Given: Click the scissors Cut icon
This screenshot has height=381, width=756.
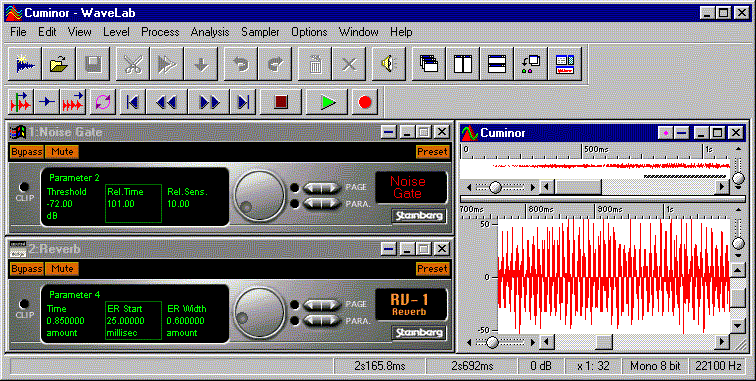Looking at the screenshot, I should (x=133, y=64).
